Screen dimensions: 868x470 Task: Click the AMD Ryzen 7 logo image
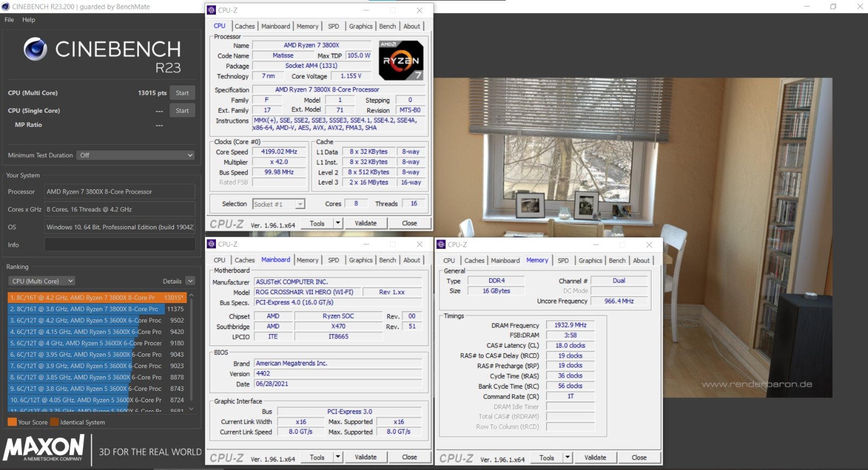click(401, 61)
